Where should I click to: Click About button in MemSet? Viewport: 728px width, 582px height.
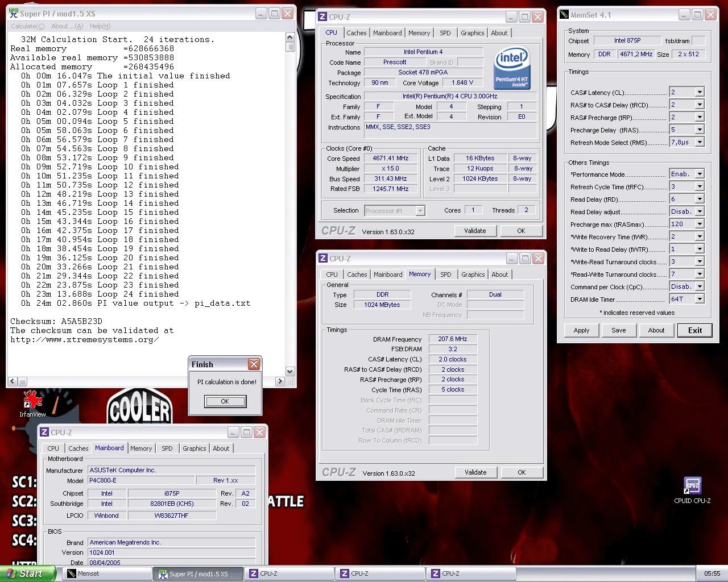656,330
